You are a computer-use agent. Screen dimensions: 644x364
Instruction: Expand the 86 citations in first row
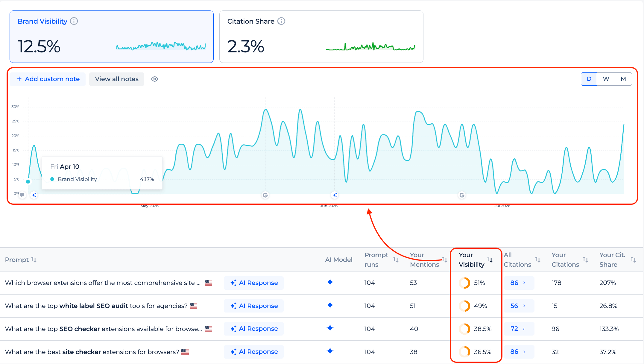519,283
